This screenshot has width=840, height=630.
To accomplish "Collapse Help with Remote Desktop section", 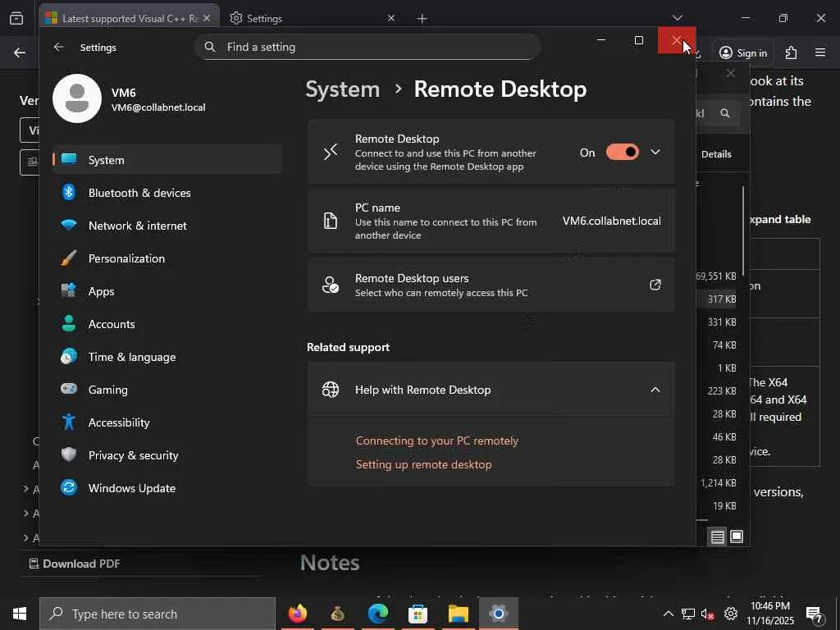I will pyautogui.click(x=655, y=390).
